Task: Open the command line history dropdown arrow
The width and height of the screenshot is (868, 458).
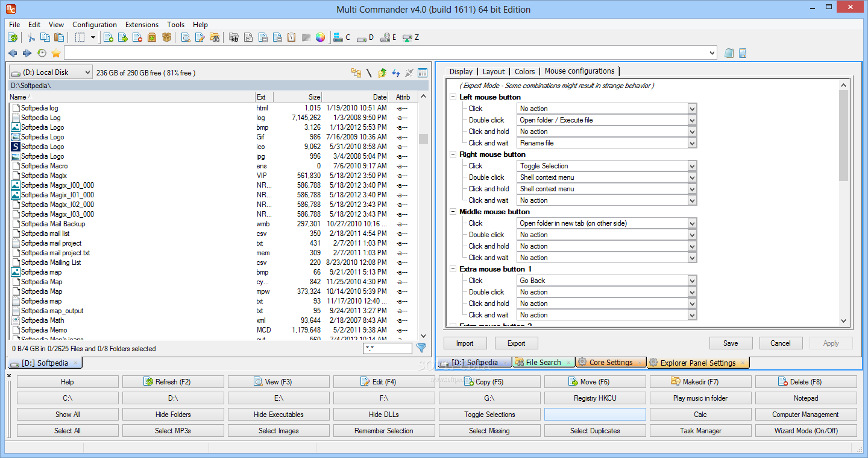Action: click(x=712, y=53)
